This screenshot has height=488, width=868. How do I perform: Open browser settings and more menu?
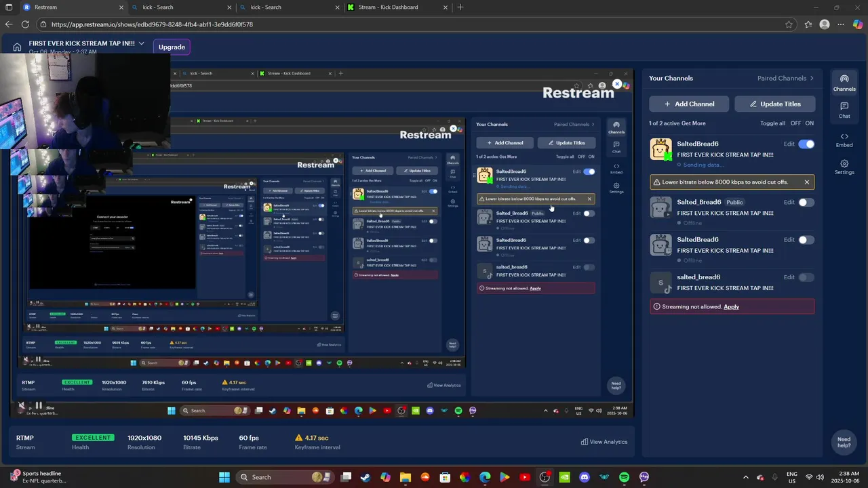pyautogui.click(x=841, y=24)
